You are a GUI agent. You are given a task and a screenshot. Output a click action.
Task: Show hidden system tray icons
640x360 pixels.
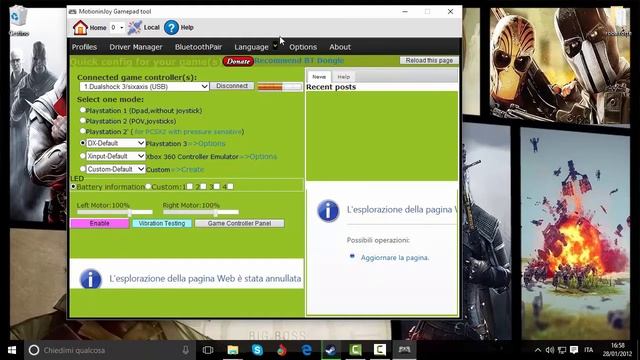click(x=538, y=350)
